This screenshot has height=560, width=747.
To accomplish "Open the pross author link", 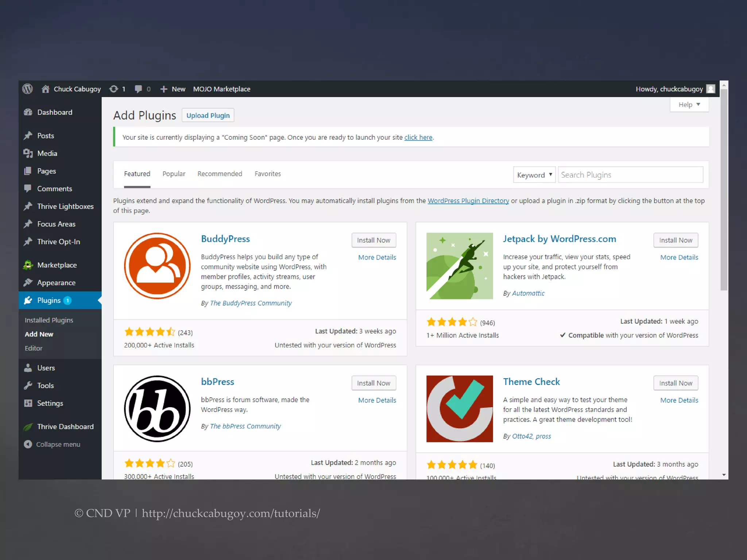I will 543,436.
